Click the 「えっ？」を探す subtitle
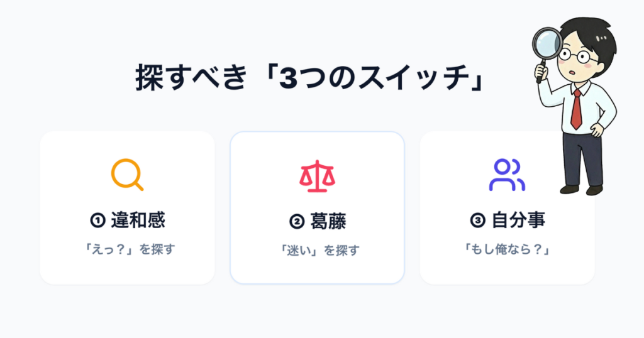Viewport: 644px width, 338px height. click(130, 249)
